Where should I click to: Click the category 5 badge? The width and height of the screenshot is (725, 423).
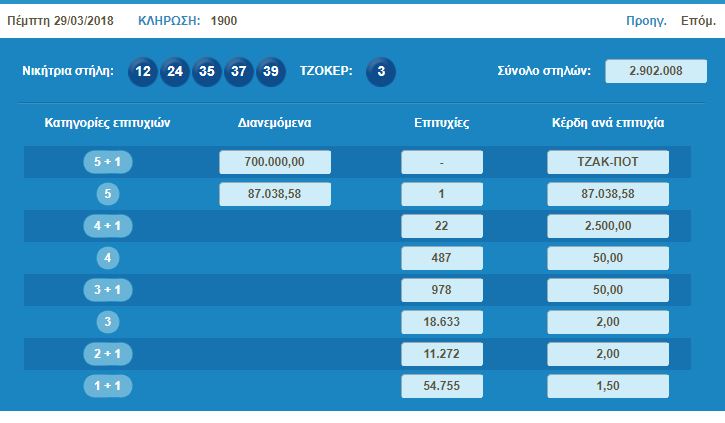point(108,194)
